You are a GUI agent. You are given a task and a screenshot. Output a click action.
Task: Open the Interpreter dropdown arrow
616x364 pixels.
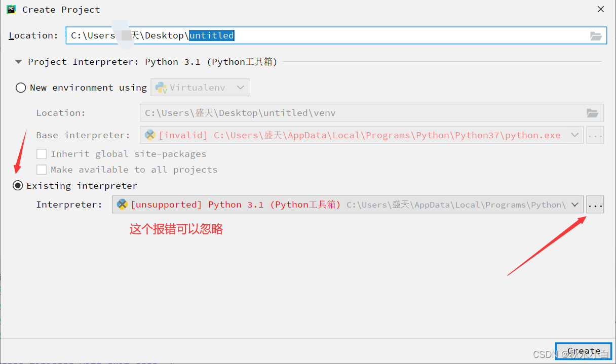(574, 205)
